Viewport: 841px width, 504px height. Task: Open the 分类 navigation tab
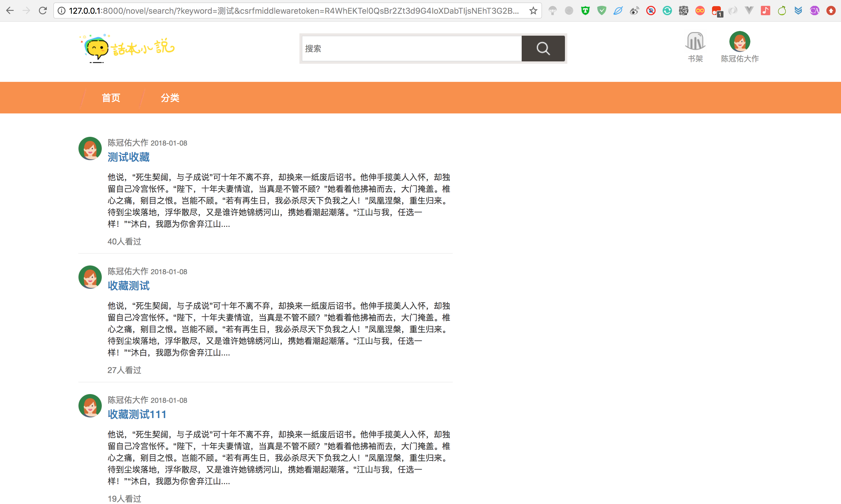pyautogui.click(x=170, y=98)
